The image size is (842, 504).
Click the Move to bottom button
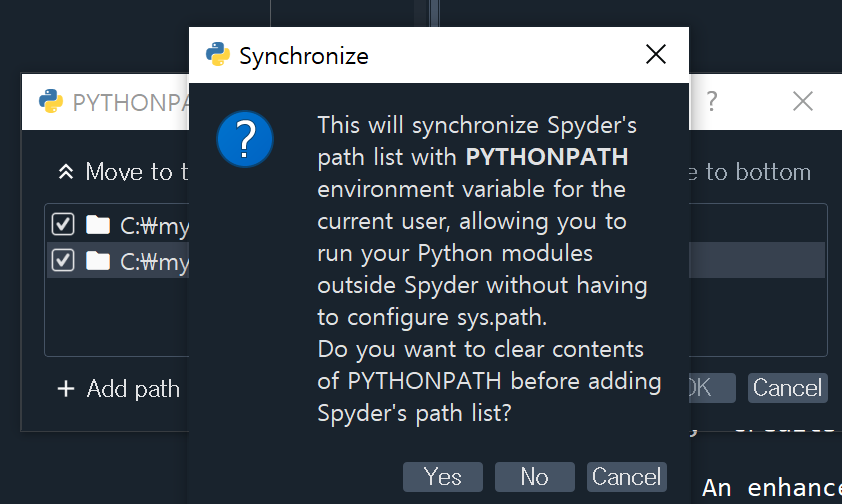tap(750, 172)
